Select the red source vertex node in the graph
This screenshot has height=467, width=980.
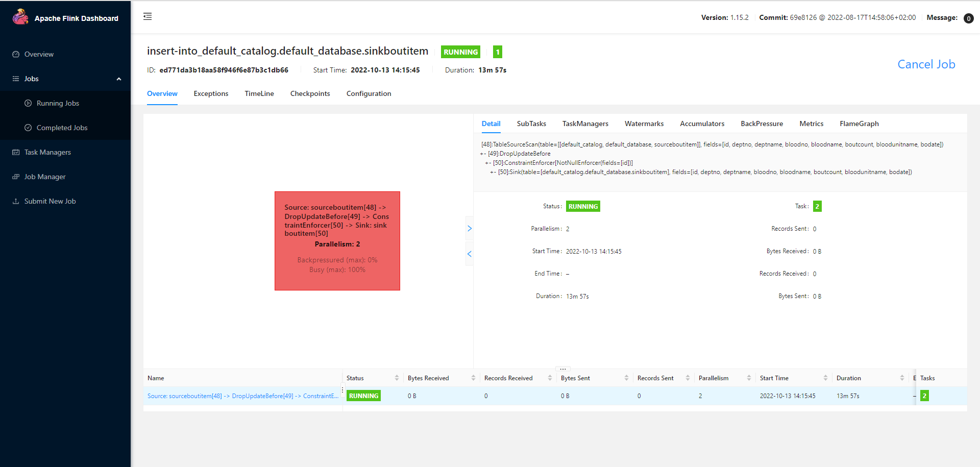point(337,241)
